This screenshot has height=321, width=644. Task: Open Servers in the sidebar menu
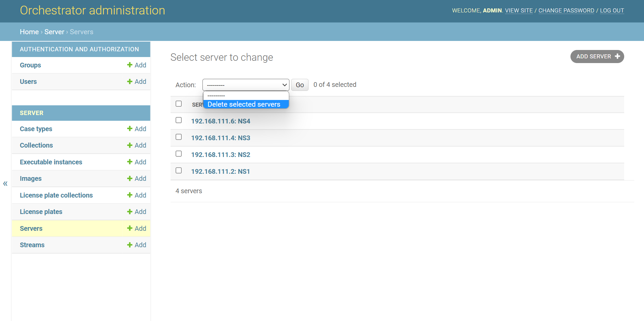click(31, 228)
